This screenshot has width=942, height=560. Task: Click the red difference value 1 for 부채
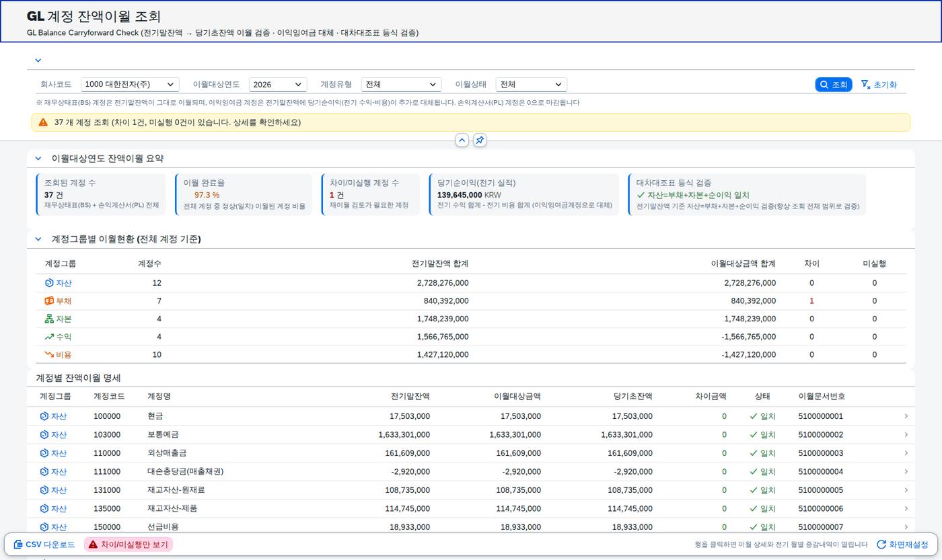click(811, 301)
